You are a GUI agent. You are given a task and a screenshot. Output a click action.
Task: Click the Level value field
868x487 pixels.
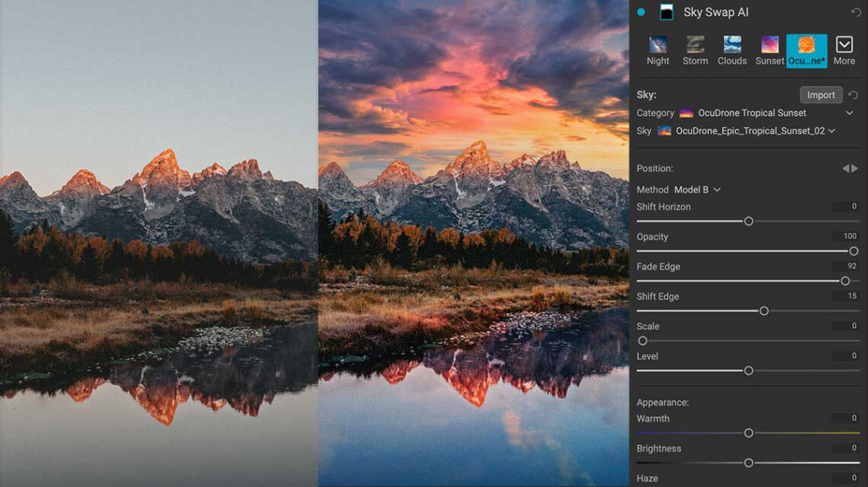[845, 356]
